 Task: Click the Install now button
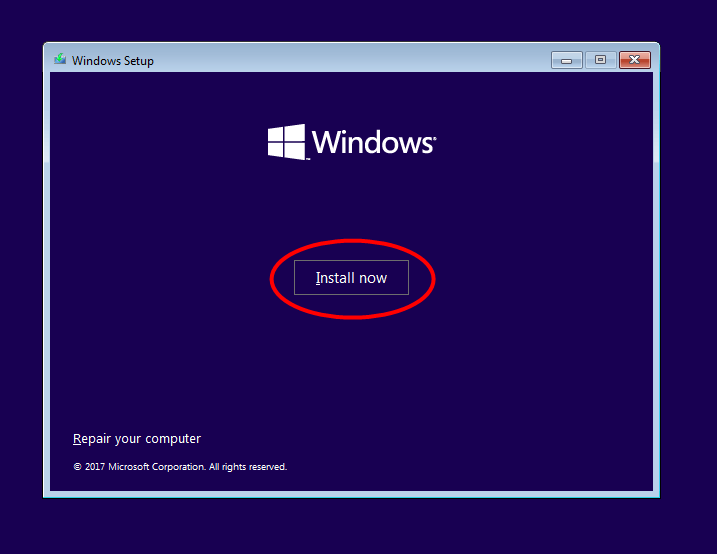(x=351, y=277)
